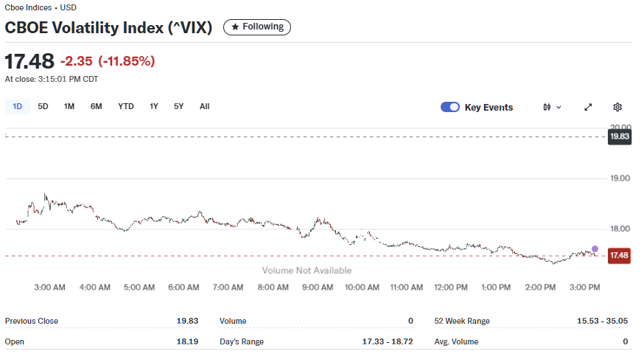Click the red 17.48 price label
This screenshot has height=354, width=644.
point(619,255)
